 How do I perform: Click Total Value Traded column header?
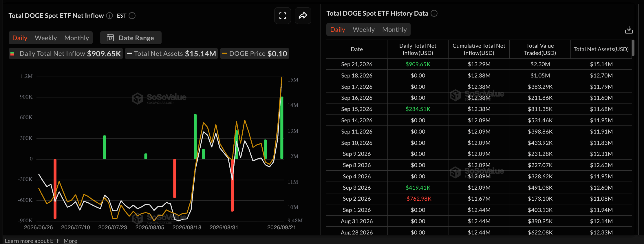pyautogui.click(x=540, y=49)
